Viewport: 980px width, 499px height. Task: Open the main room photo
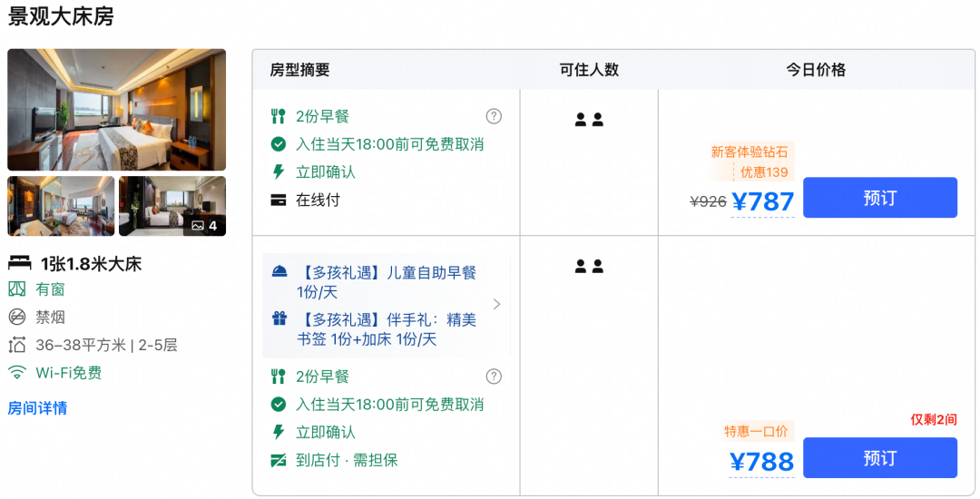[117, 109]
